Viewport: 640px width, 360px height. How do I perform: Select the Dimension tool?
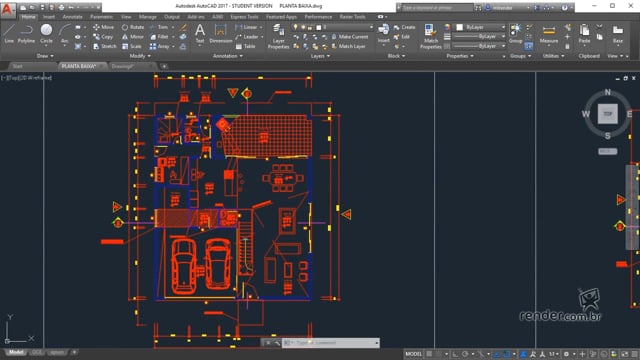(220, 33)
